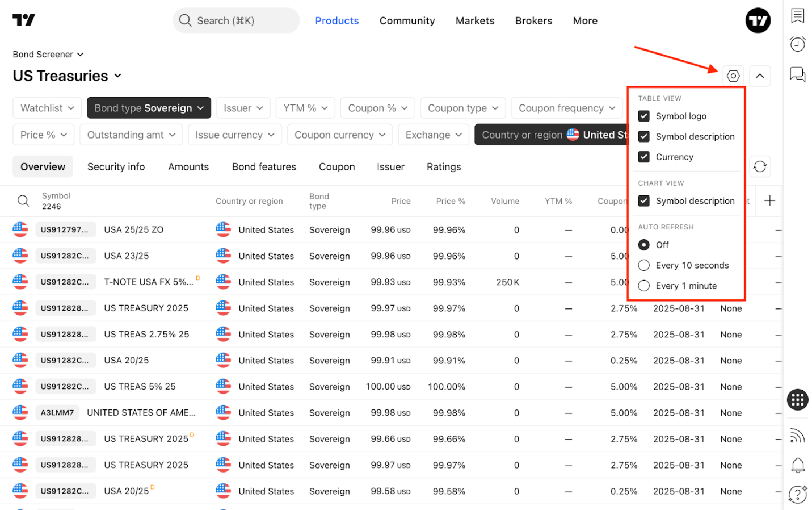Viewport: 812px width, 510px height.
Task: Switch to the Issuer tab
Action: pyautogui.click(x=390, y=166)
